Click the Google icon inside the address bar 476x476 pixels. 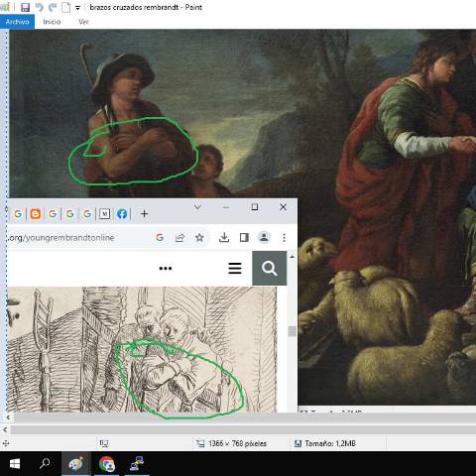[160, 237]
